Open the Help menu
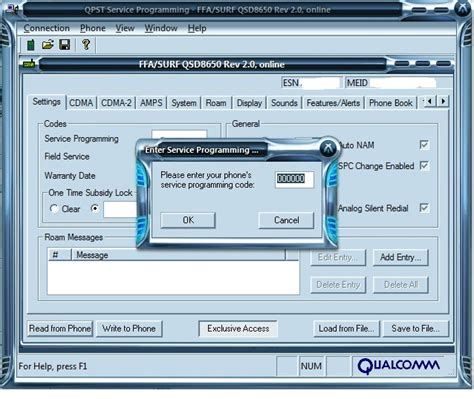 197,28
